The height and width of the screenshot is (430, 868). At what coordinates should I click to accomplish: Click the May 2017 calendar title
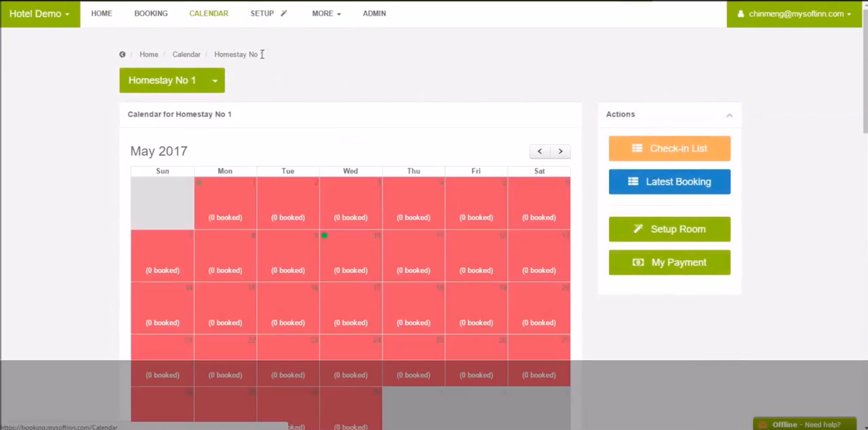(159, 151)
